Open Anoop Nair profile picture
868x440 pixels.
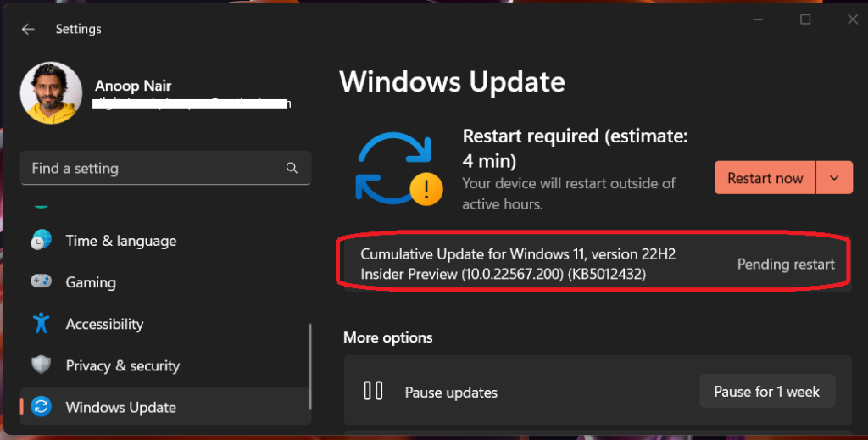tap(51, 92)
